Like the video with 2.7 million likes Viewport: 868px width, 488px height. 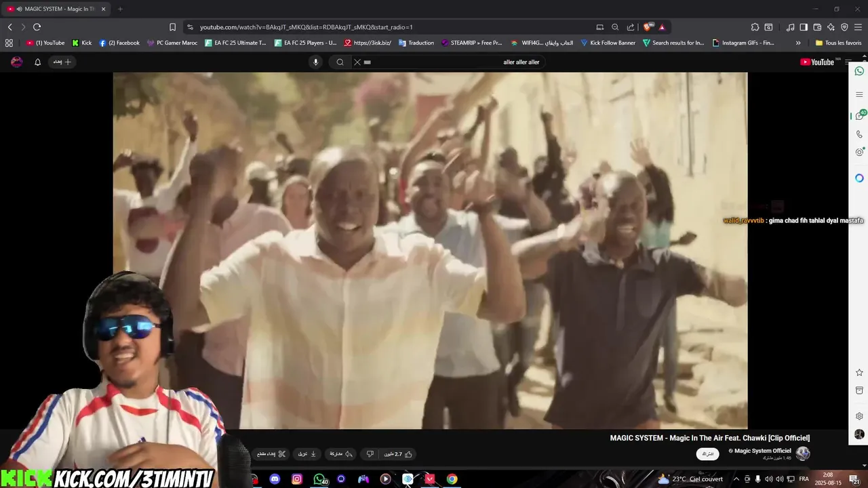398,453
